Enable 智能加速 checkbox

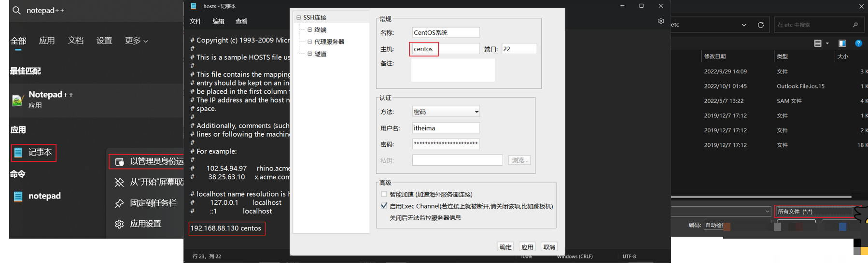384,194
